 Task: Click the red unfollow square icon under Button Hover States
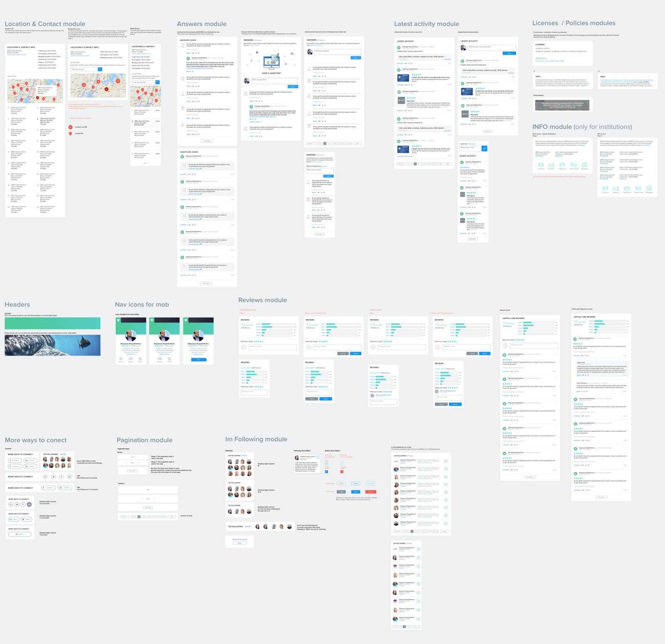click(342, 472)
